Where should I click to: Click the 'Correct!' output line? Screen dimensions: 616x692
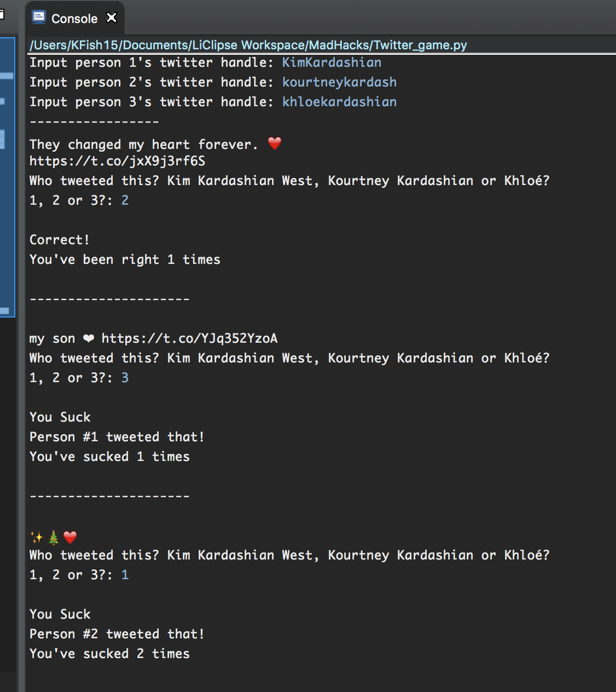59,240
